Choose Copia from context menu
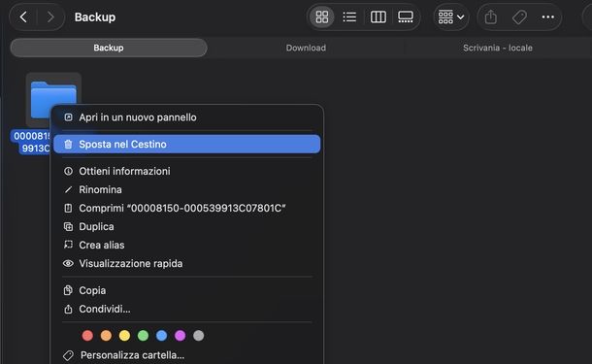The image size is (592, 364). [187, 290]
